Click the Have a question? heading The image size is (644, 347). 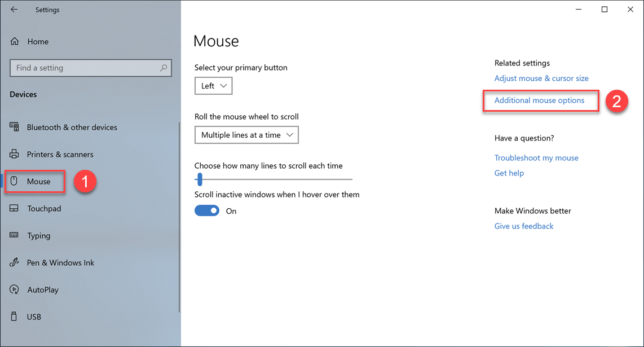point(524,138)
